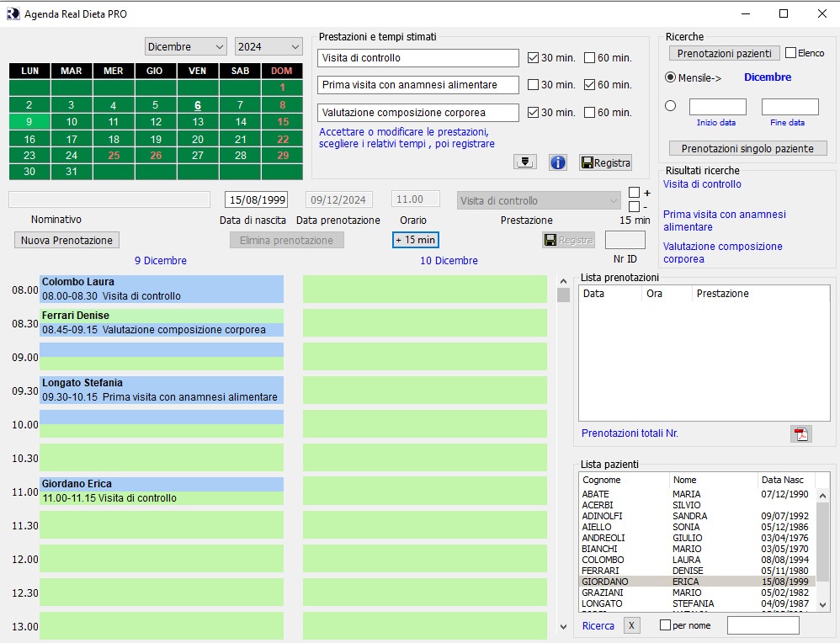840x643 pixels.
Task: Click the down-arrow icon button beside info
Action: [x=525, y=162]
